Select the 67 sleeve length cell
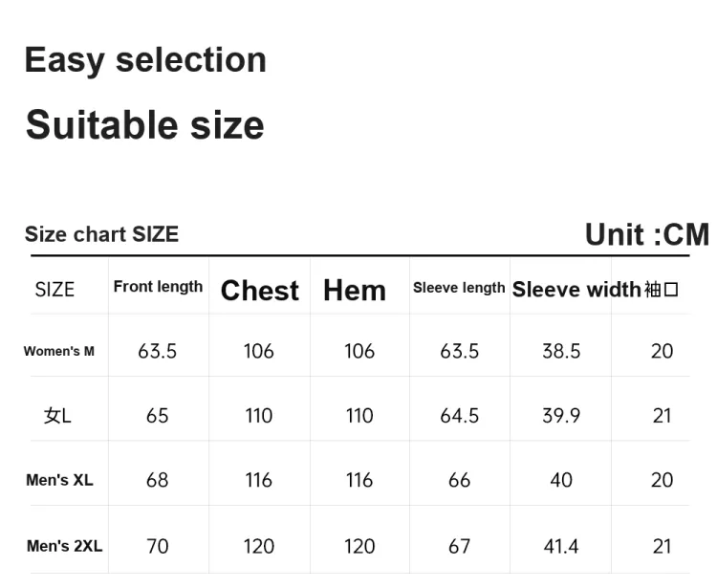 (x=459, y=546)
